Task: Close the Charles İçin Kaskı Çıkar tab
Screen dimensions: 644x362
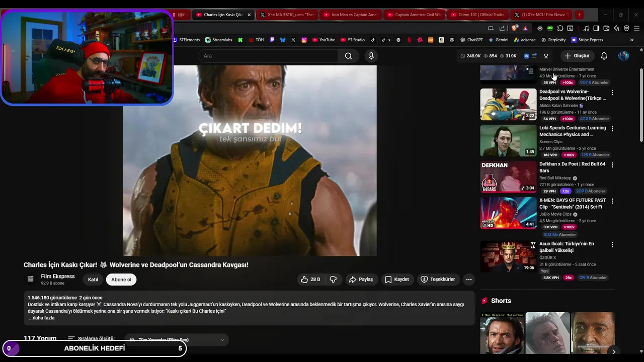Action: tap(249, 15)
